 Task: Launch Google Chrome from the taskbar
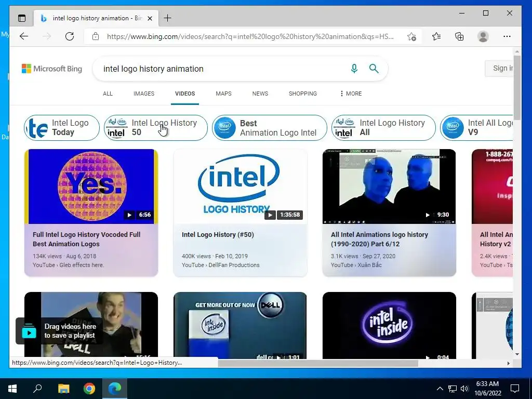(89, 389)
